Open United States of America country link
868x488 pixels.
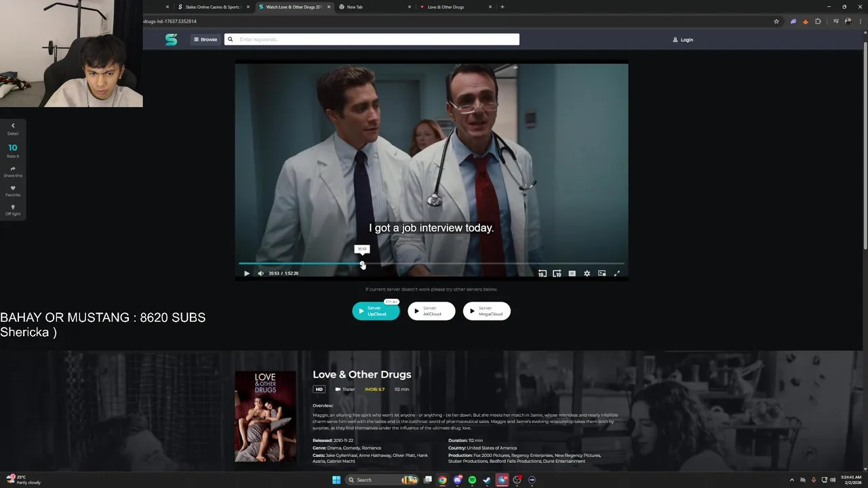point(492,448)
